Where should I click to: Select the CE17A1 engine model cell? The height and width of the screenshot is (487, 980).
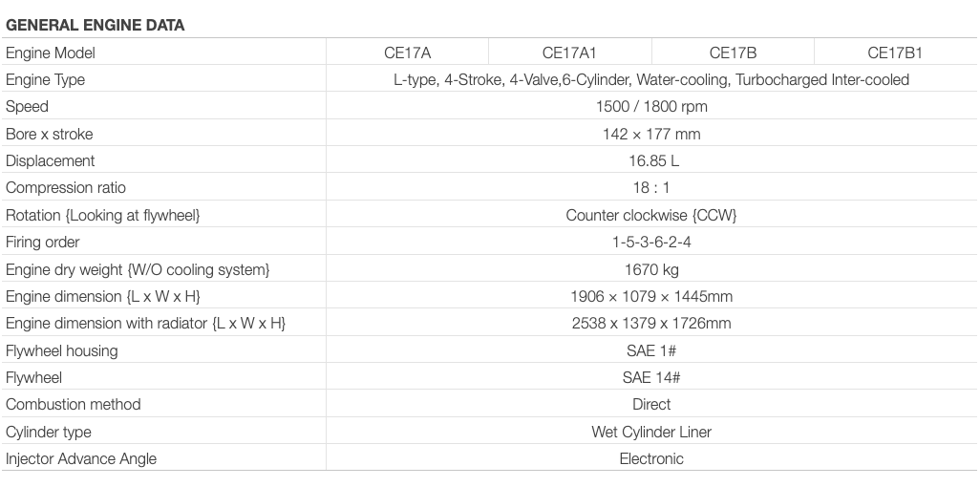pyautogui.click(x=569, y=53)
